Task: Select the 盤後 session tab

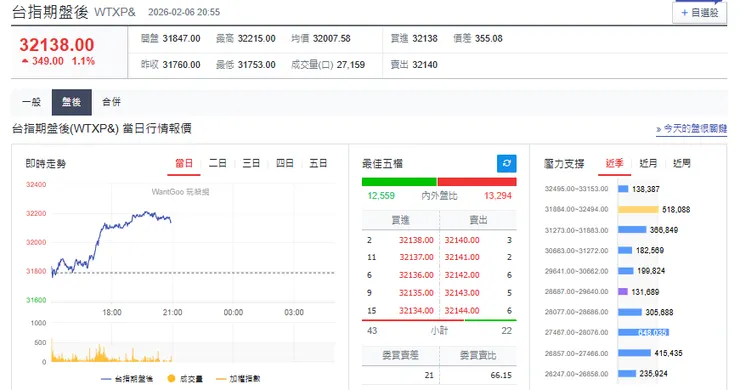Action: point(72,102)
